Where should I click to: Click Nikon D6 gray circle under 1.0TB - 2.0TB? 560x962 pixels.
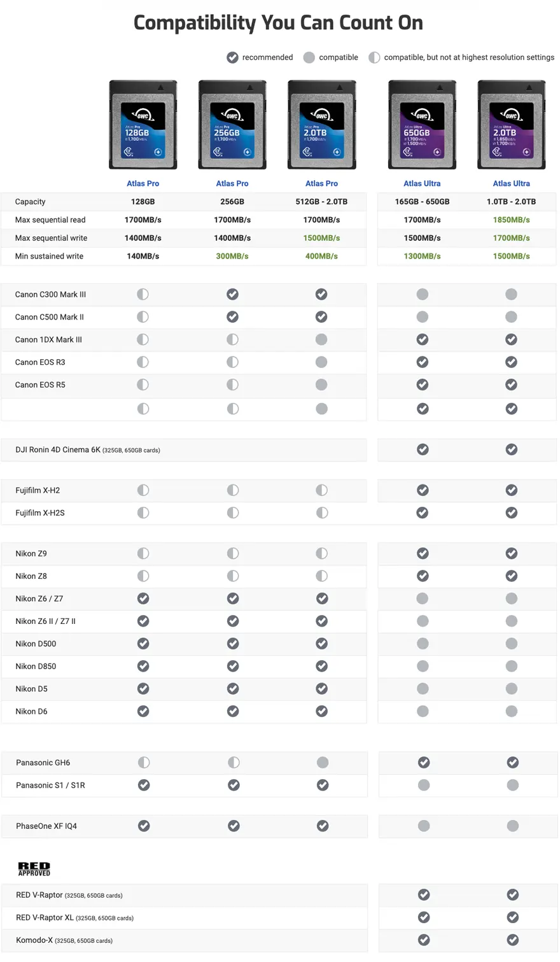point(512,711)
